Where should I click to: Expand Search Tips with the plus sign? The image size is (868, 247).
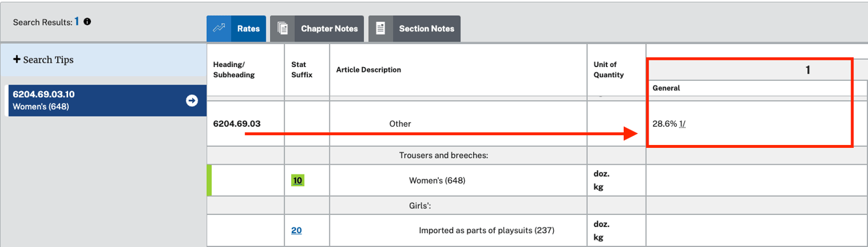[17, 60]
